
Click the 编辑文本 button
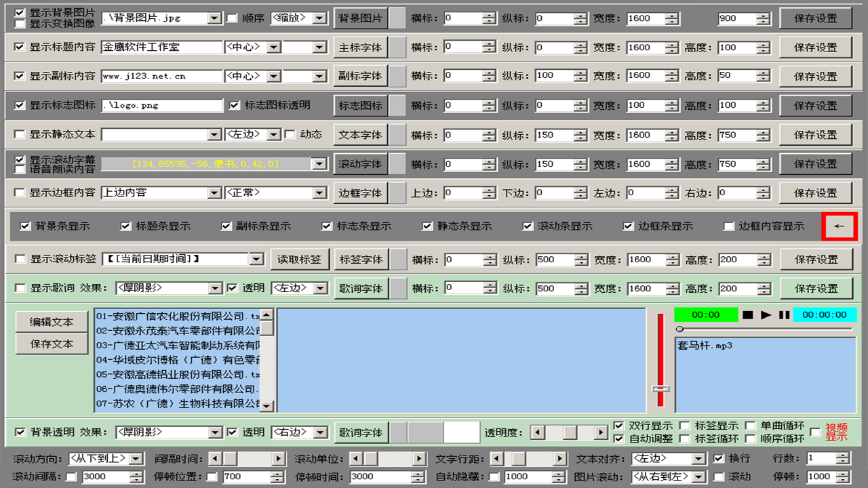(x=52, y=322)
